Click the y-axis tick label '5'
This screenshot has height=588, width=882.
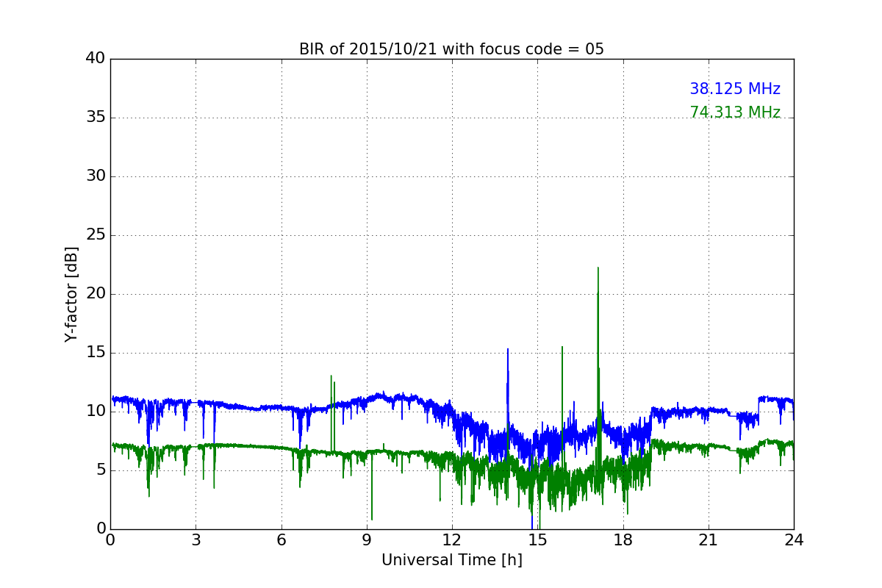(100, 470)
